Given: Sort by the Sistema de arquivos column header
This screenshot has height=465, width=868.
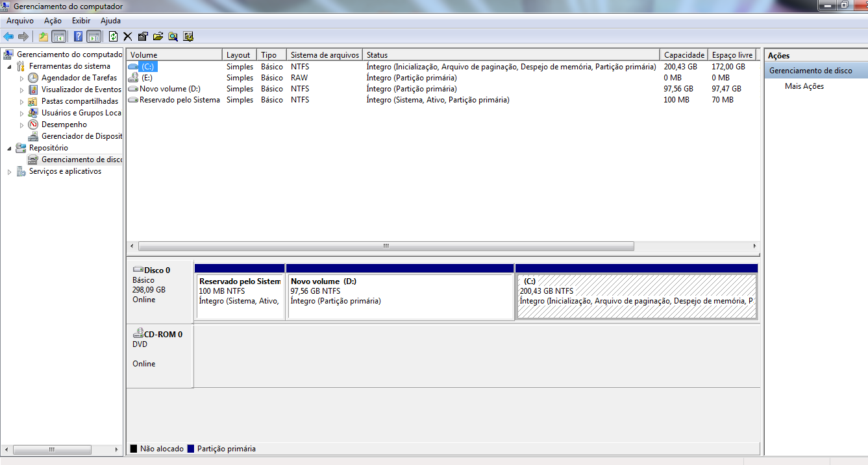Looking at the screenshot, I should (x=325, y=55).
